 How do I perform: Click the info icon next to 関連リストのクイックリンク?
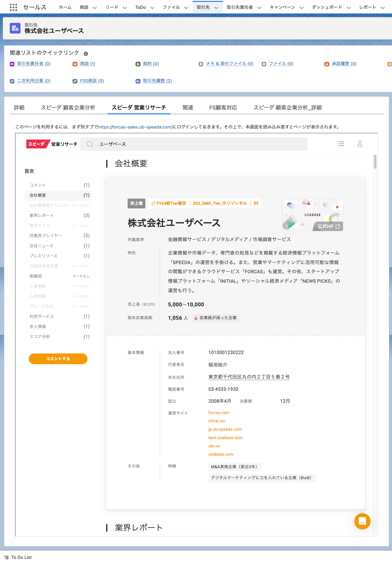pos(86,54)
